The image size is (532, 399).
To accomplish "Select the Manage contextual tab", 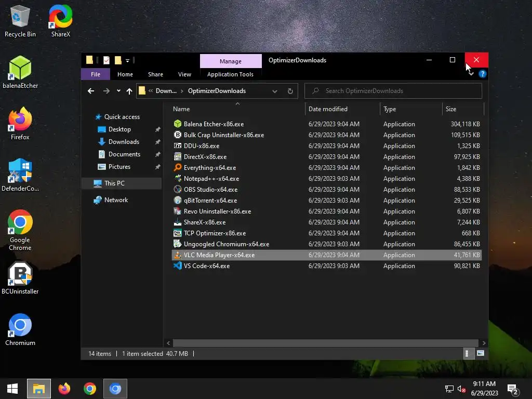I will click(x=231, y=61).
